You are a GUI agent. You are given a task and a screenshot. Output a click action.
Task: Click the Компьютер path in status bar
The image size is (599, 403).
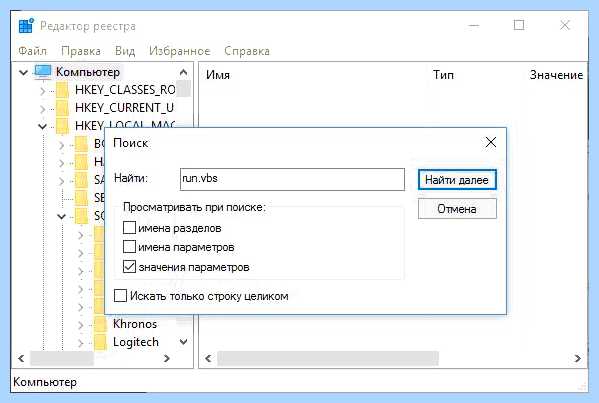(45, 382)
